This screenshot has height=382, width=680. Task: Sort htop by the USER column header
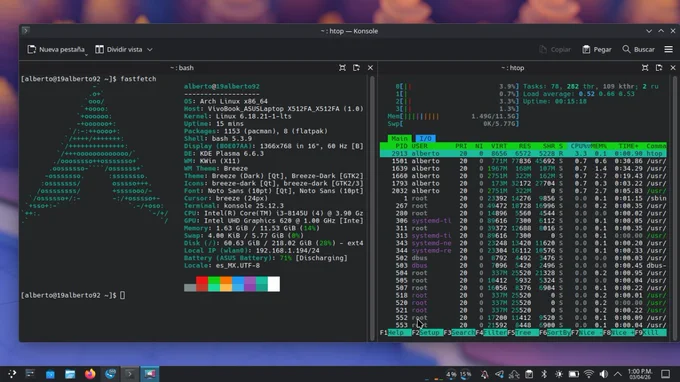pyautogui.click(x=419, y=146)
